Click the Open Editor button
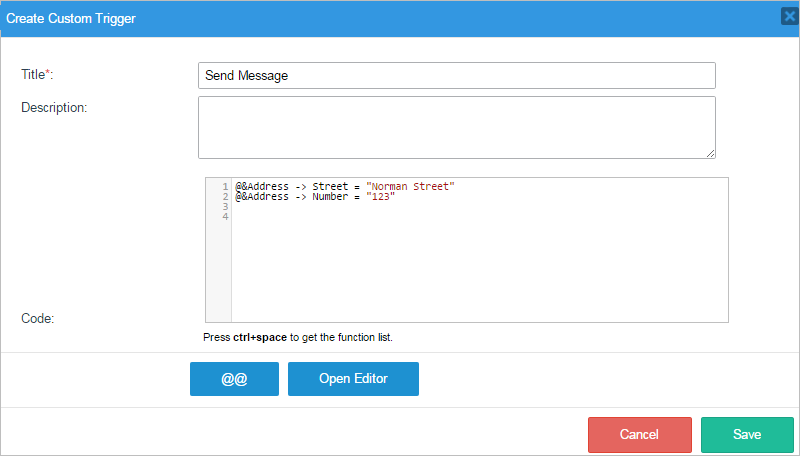The width and height of the screenshot is (800, 456). [353, 379]
